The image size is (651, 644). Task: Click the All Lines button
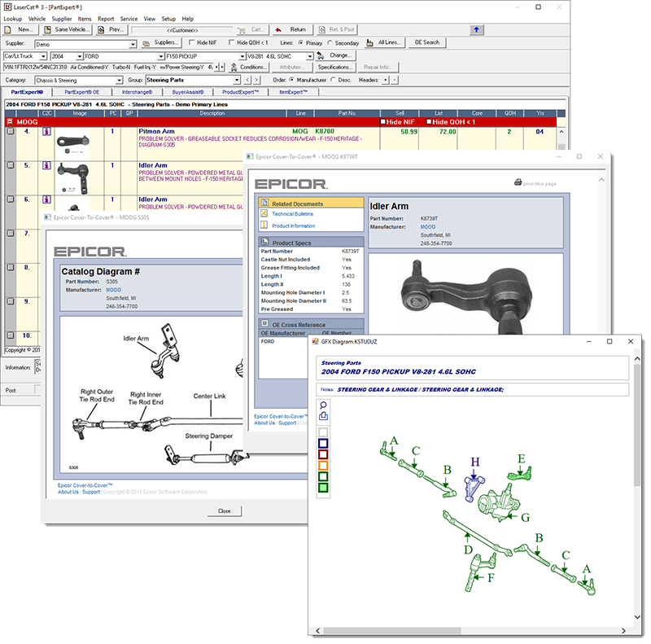(384, 43)
